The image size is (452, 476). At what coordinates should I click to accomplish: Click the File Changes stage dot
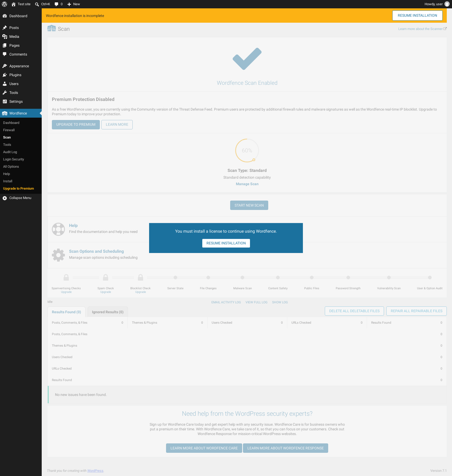(208, 278)
